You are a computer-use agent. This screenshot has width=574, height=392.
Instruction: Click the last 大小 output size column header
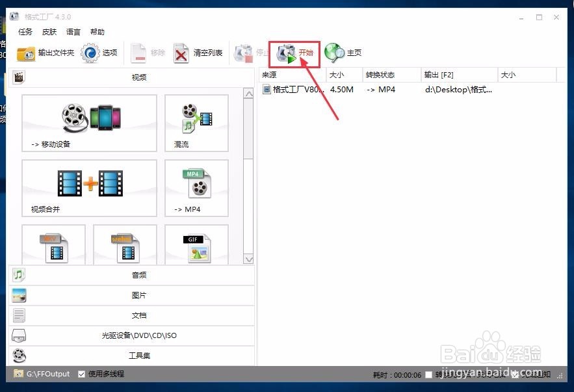(x=527, y=75)
